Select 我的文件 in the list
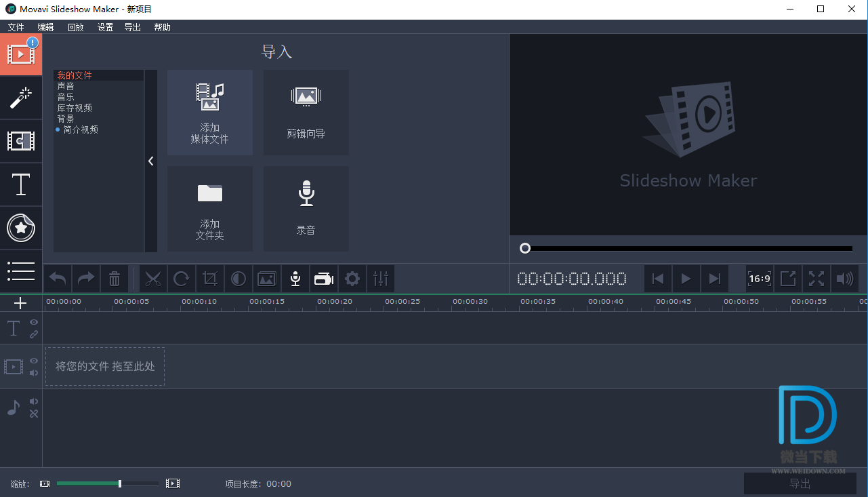868x497 pixels. 99,75
